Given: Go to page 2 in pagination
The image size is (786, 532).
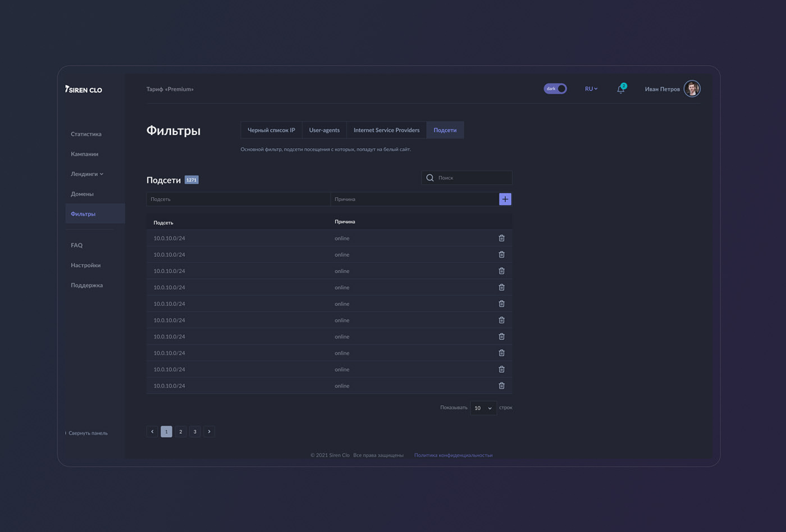Looking at the screenshot, I should [x=180, y=432].
